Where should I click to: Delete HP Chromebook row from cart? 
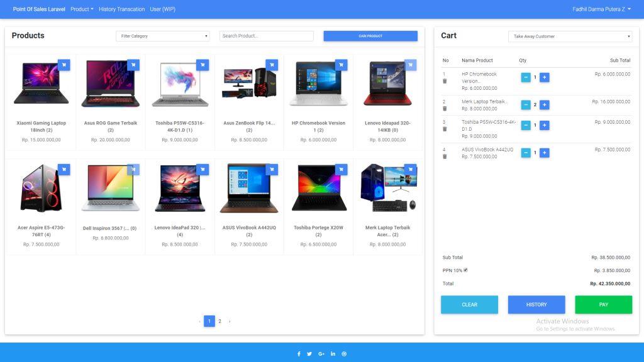click(445, 81)
